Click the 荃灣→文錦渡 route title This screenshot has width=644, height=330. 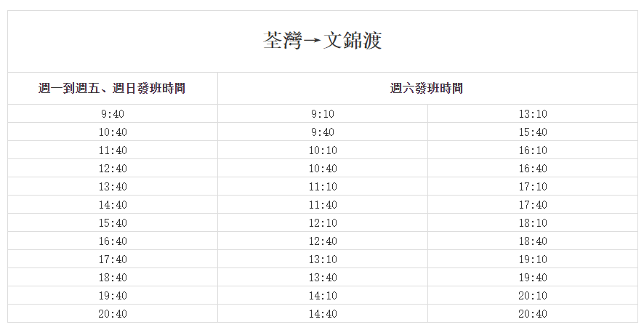[x=322, y=41]
